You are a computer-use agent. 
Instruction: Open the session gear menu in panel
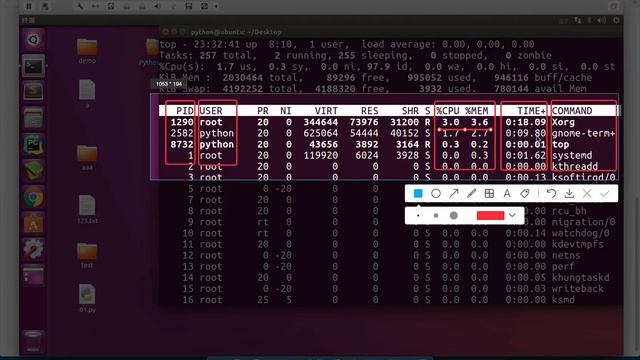(616, 20)
